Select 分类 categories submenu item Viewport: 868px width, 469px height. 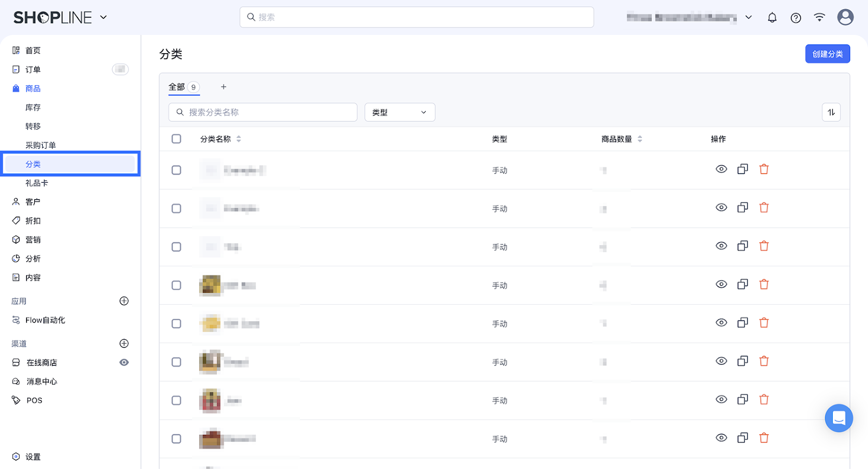69,164
